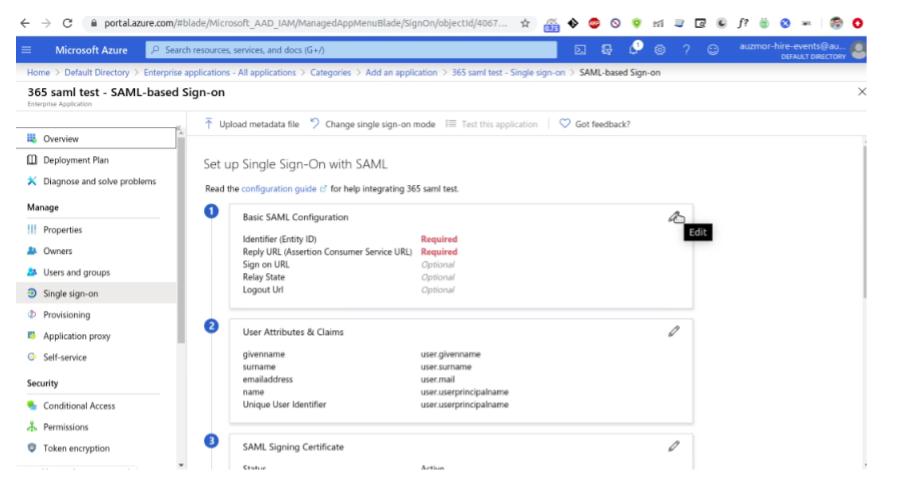Image resolution: width=899 pixels, height=485 pixels.
Task: Open the notifications bell
Action: [634, 49]
